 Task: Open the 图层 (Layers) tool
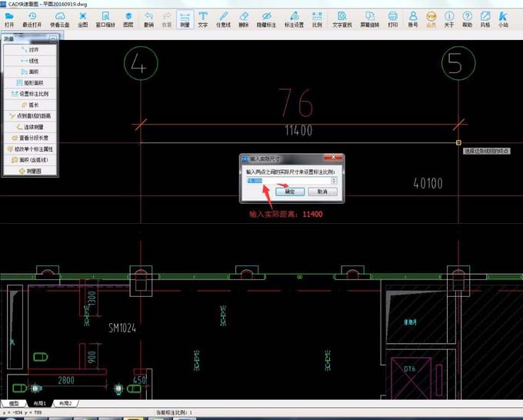click(128, 18)
